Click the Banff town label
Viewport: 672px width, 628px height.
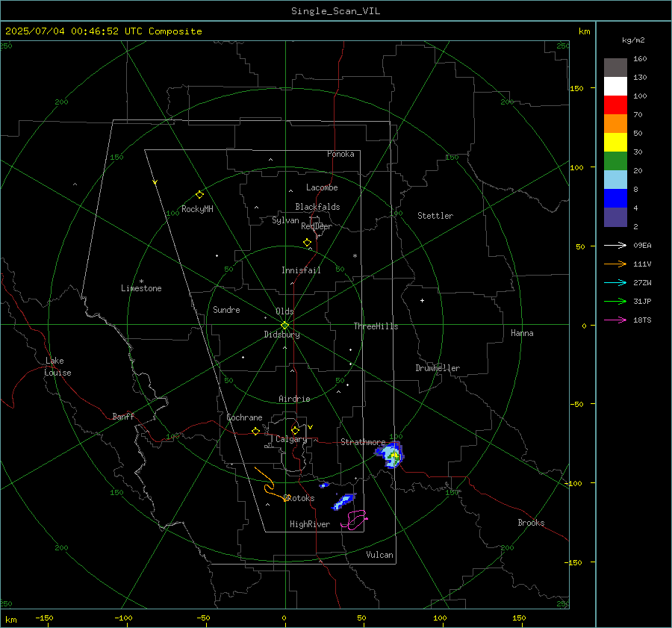123,417
